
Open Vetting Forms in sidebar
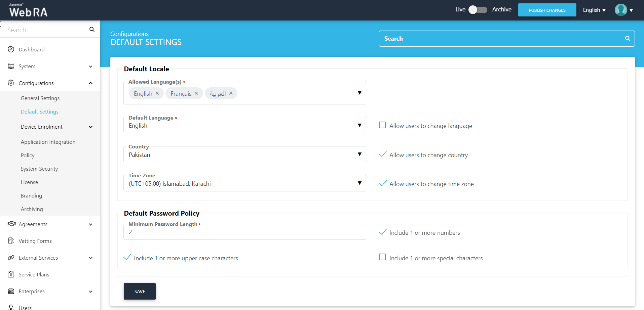[35, 241]
